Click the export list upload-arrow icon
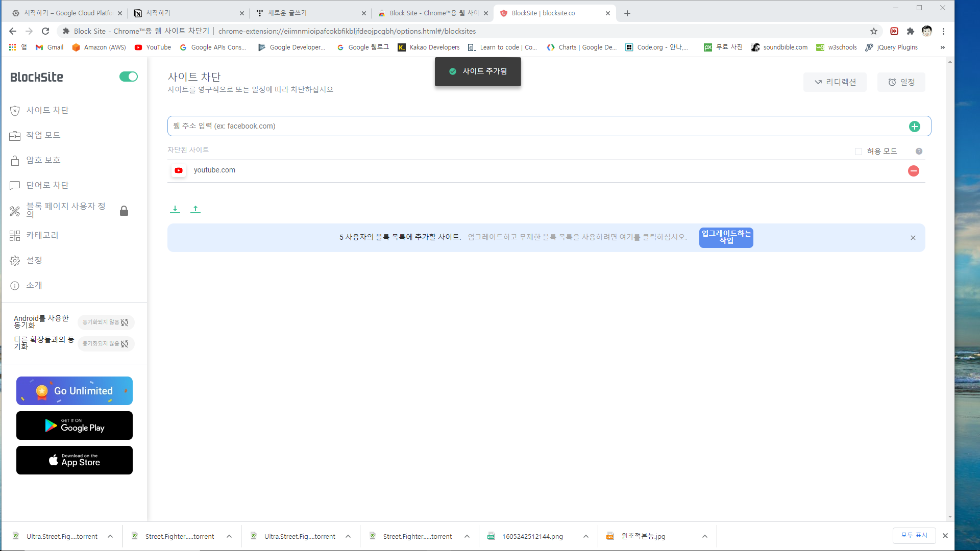The height and width of the screenshot is (551, 980). 195,209
